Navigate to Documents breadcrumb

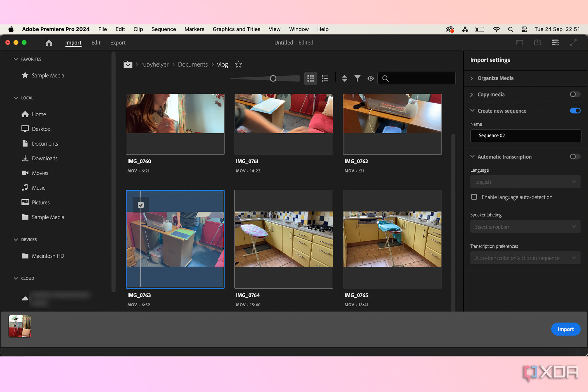click(193, 64)
